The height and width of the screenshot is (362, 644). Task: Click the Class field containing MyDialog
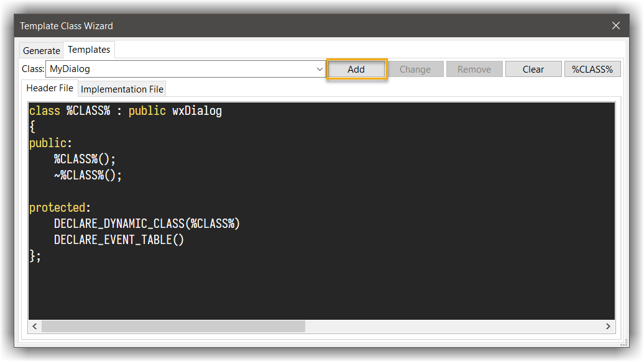coord(180,70)
